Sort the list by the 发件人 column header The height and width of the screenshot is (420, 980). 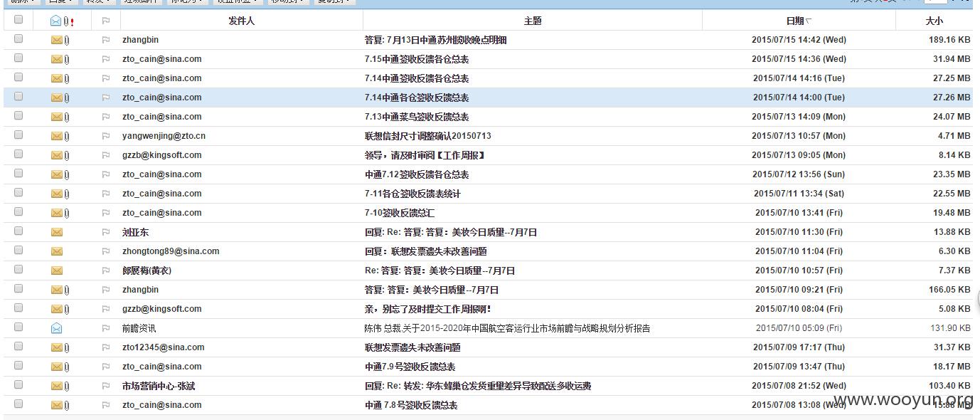coord(241,21)
